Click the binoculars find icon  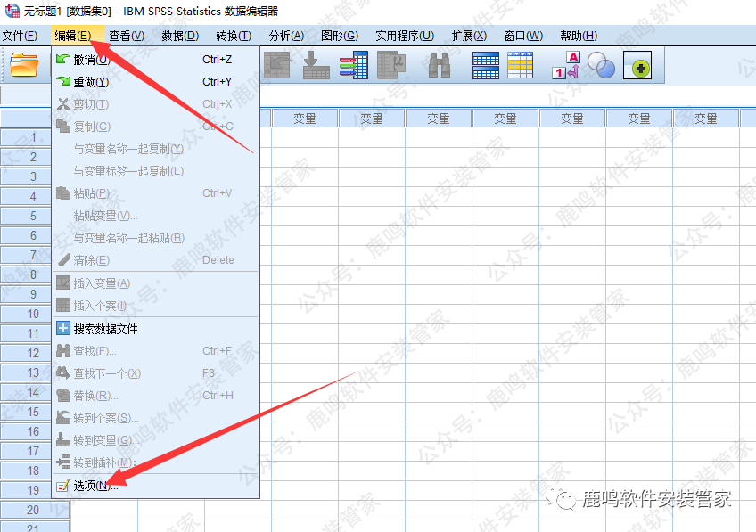[x=440, y=66]
